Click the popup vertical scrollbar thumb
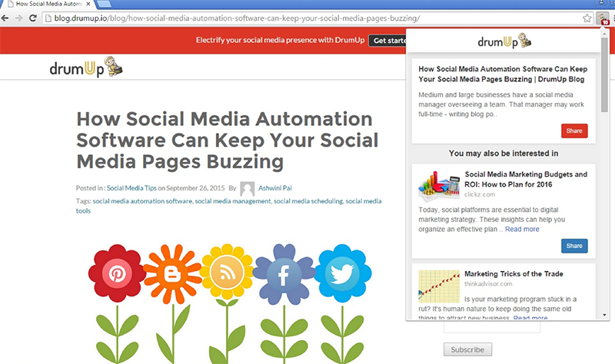615x364 pixels. tap(604, 75)
